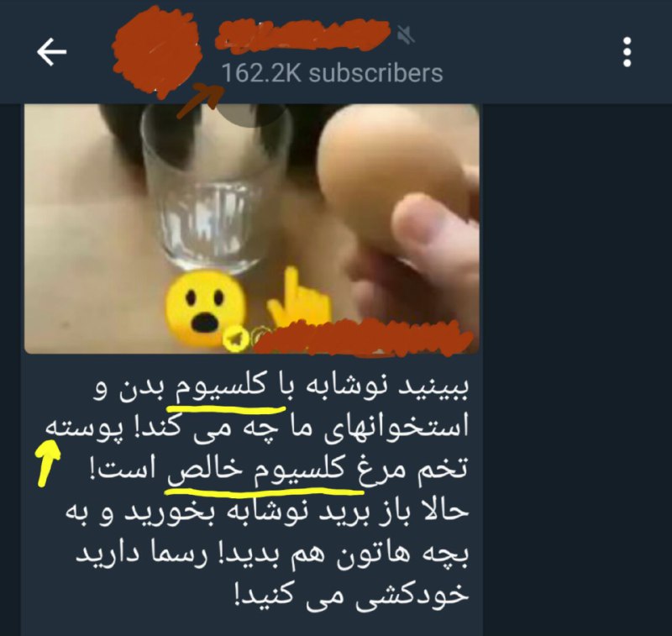Viewport: 672px width, 636px height.
Task: Click the last message line خودکشی می کنید
Action: pos(352,595)
